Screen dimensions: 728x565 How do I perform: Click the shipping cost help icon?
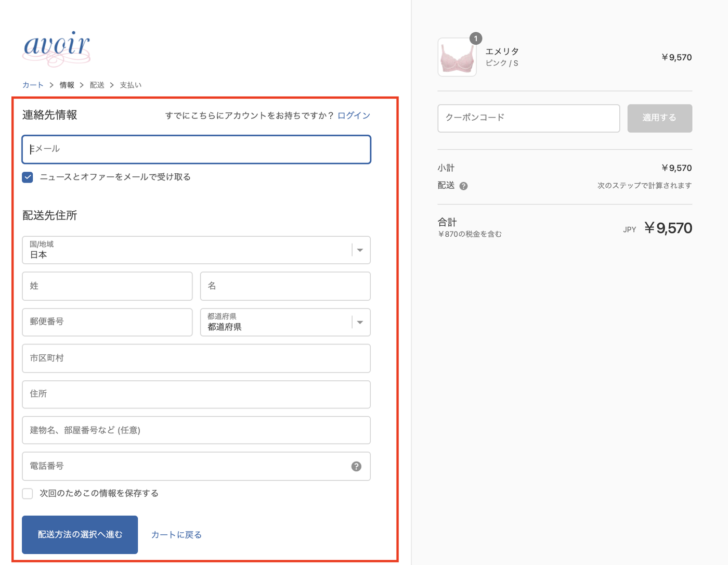pyautogui.click(x=464, y=186)
